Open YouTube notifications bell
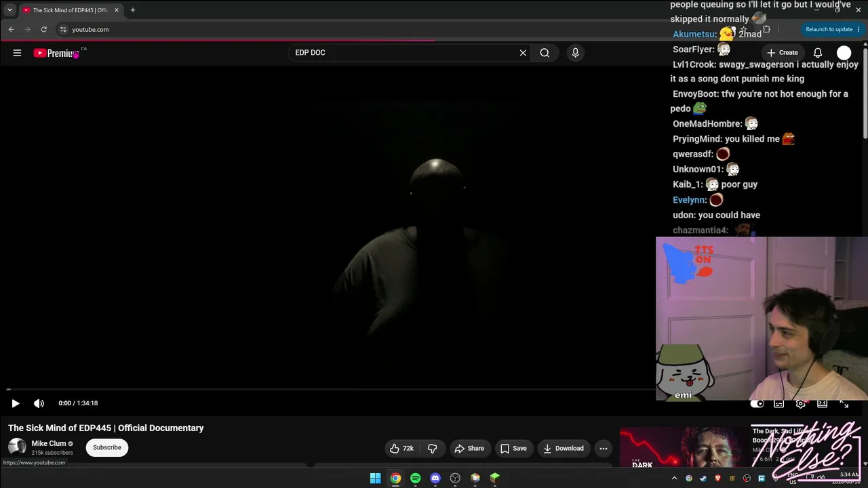This screenshot has height=488, width=868. [x=818, y=53]
